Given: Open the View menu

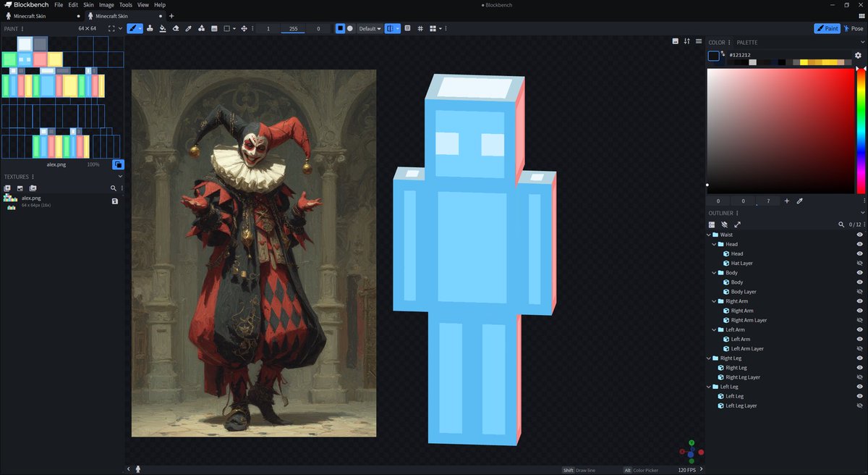Looking at the screenshot, I should 143,4.
